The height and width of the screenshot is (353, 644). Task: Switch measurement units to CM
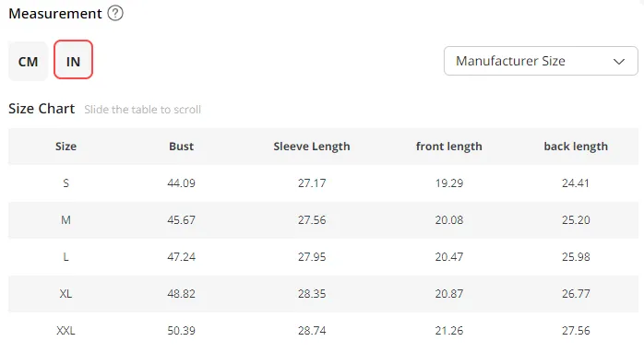pos(28,61)
